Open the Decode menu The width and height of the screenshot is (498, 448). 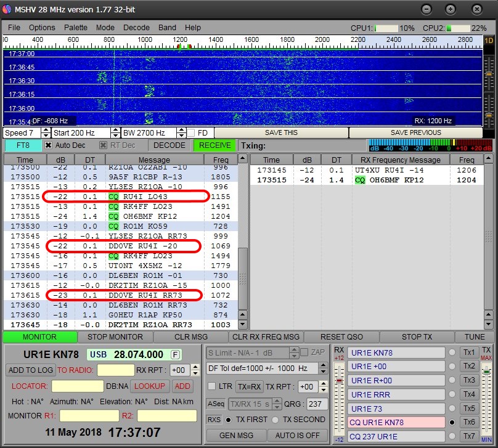pos(136,28)
